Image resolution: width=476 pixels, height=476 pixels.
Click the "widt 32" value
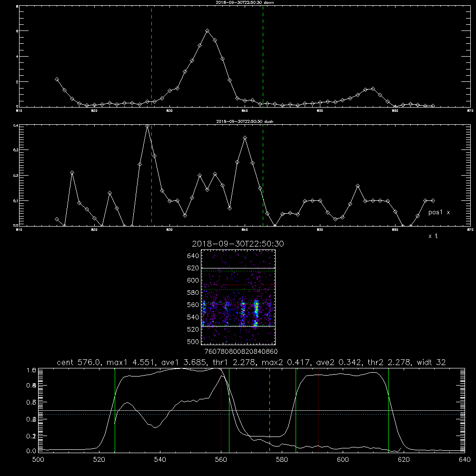tap(431, 362)
